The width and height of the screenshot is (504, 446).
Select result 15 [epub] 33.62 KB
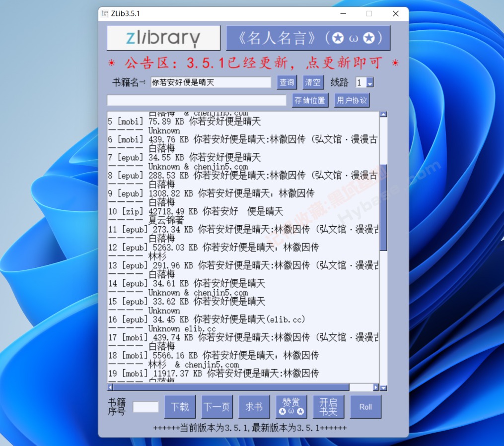[187, 301]
